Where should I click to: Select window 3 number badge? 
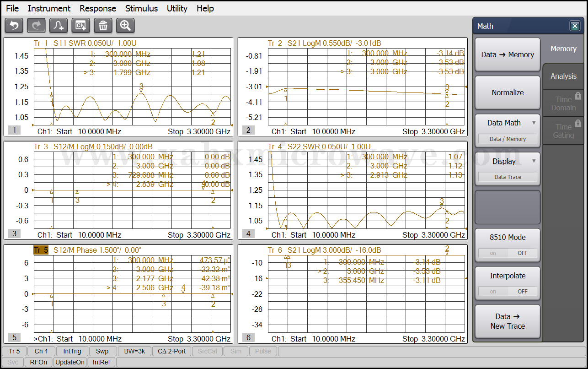click(x=14, y=233)
